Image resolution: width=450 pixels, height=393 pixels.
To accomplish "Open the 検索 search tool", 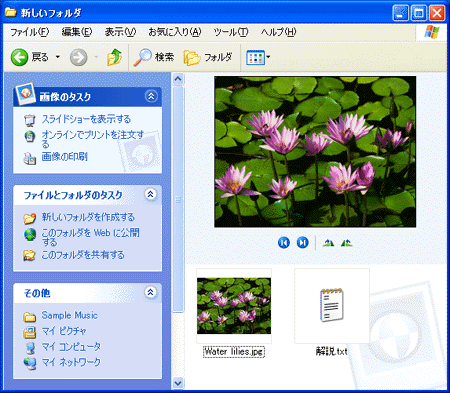I will click(x=154, y=57).
